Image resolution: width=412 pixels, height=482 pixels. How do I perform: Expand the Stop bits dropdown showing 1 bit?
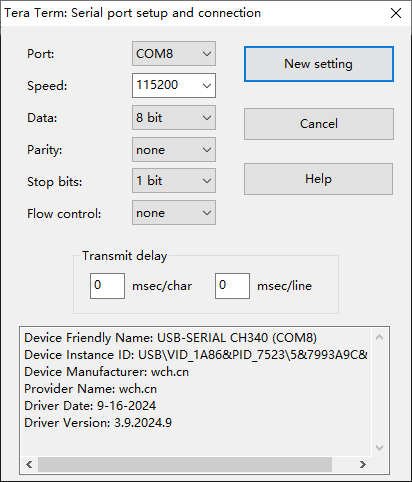(x=174, y=181)
